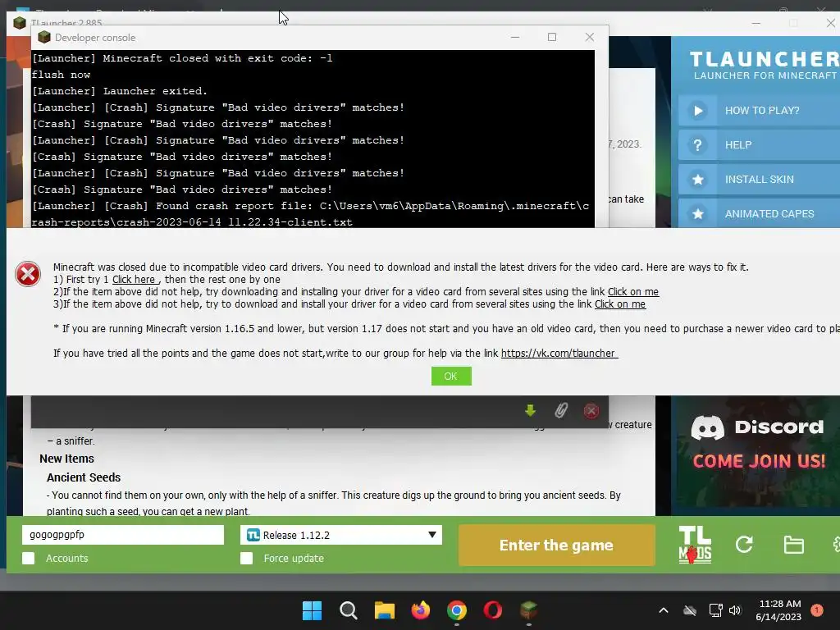Click the 'New Items' heading in news
840x630 pixels.
pos(67,459)
